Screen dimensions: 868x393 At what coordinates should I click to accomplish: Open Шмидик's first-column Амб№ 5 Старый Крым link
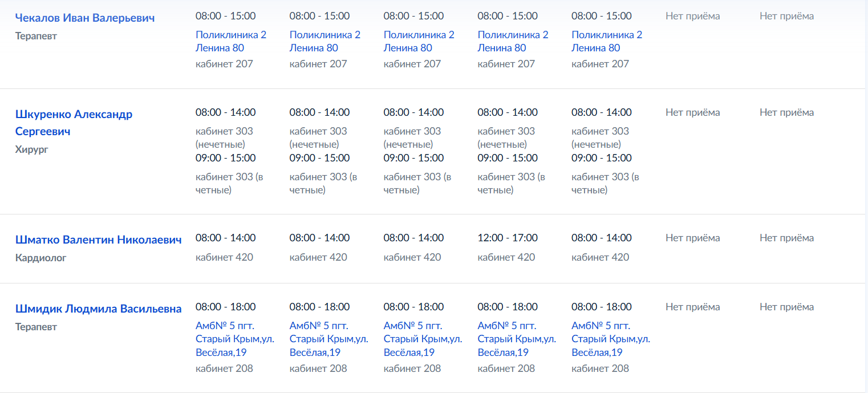235,339
